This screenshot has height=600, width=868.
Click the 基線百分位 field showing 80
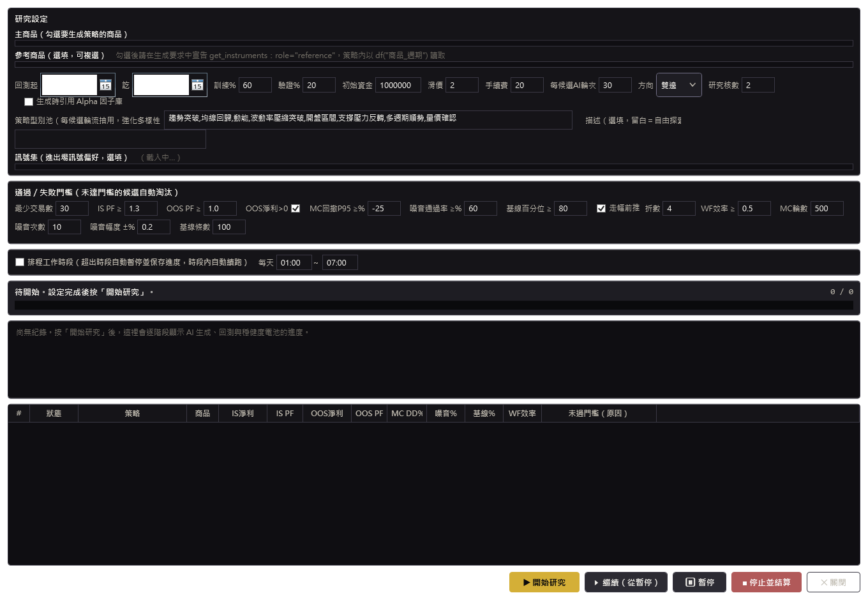tap(571, 208)
